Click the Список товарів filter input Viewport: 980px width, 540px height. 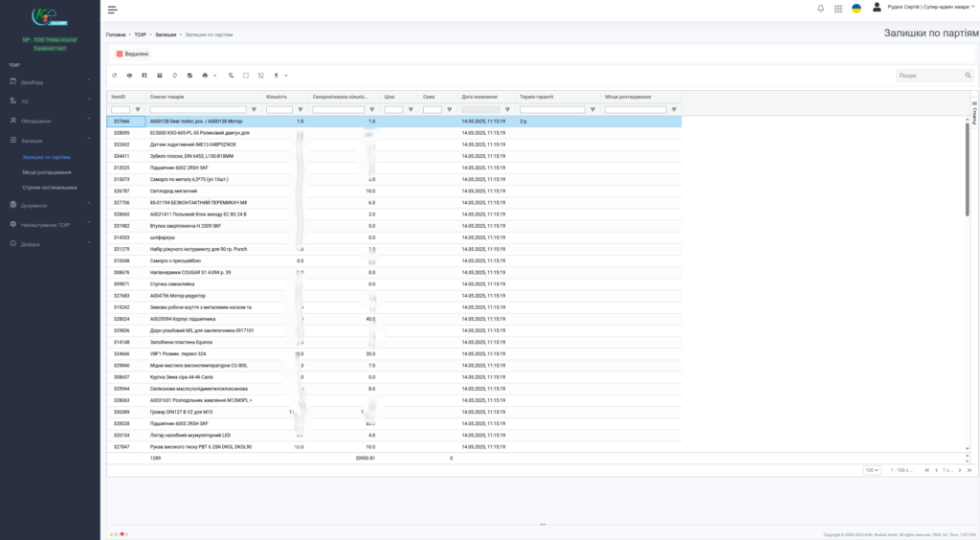pos(198,109)
